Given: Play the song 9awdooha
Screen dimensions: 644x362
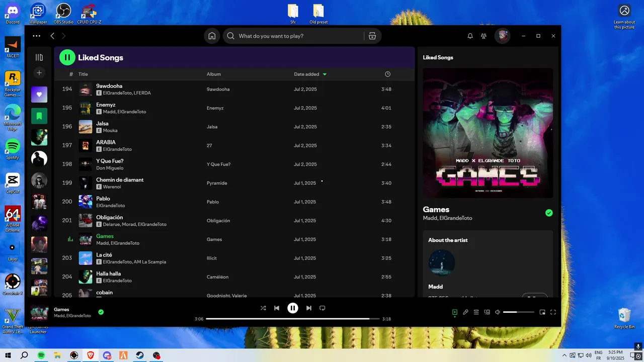Looking at the screenshot, I should click(109, 86).
